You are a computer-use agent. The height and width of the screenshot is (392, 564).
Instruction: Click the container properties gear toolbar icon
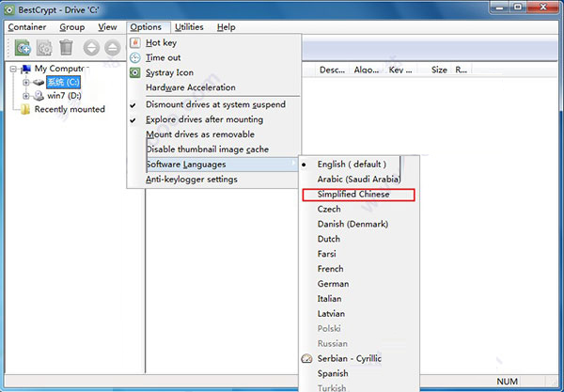[44, 48]
